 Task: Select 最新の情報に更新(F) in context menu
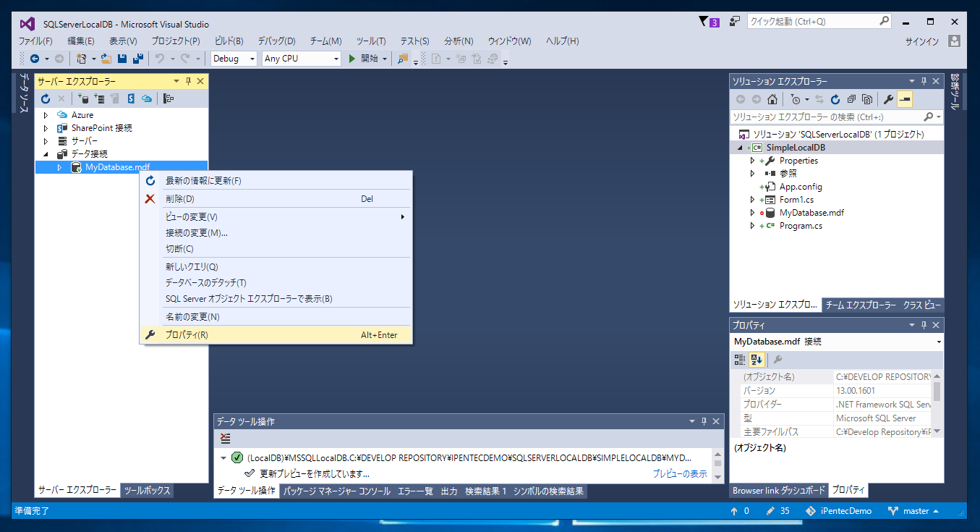(275, 181)
